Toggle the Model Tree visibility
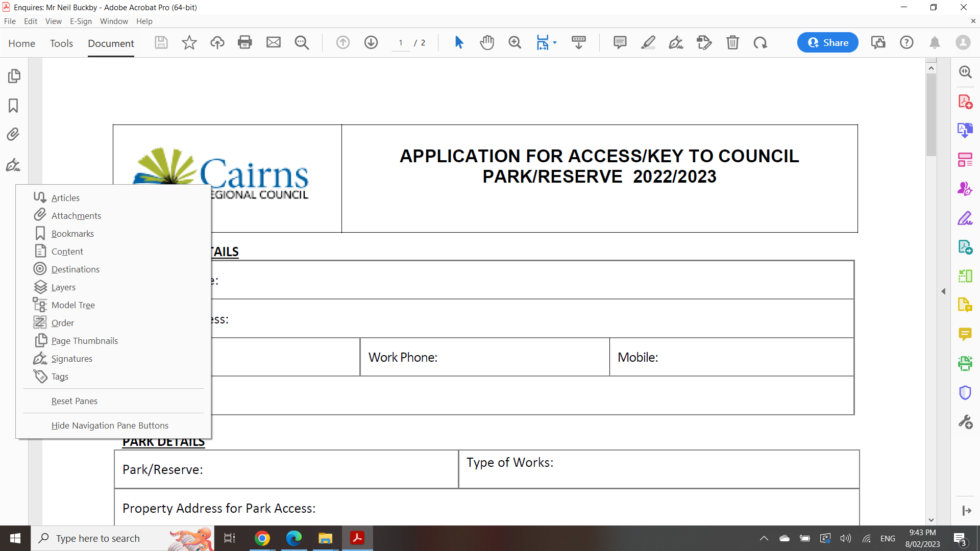The image size is (980, 551). (73, 305)
